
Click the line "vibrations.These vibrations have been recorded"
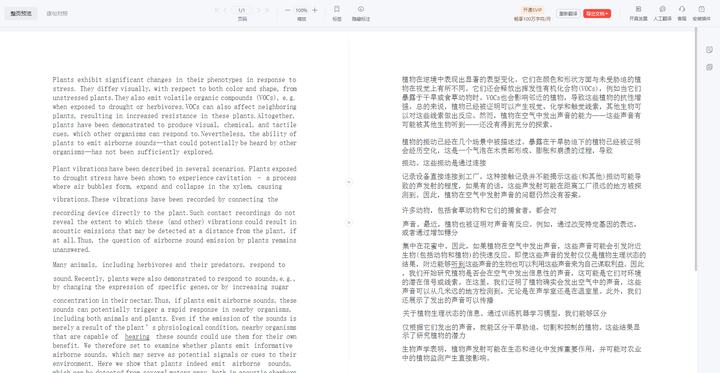(165, 199)
